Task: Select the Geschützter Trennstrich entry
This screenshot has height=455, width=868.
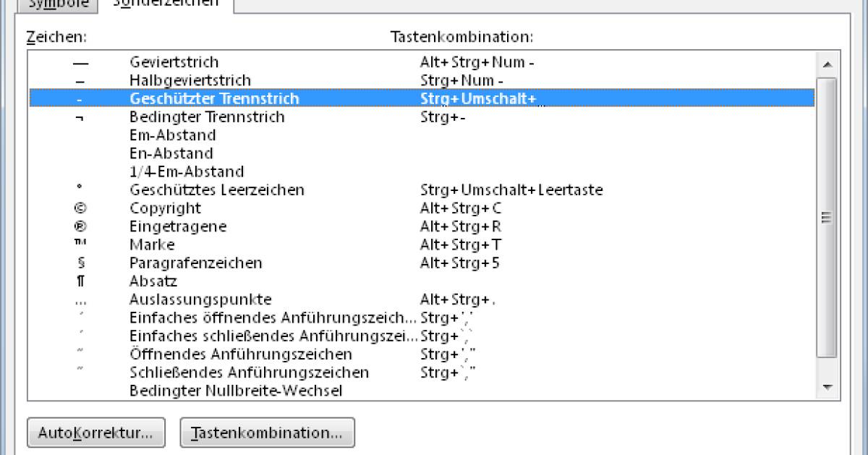Action: click(x=214, y=98)
